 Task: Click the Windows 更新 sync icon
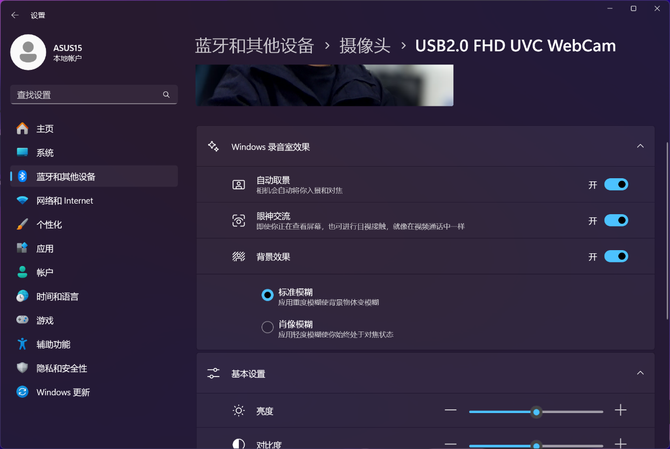coord(22,392)
